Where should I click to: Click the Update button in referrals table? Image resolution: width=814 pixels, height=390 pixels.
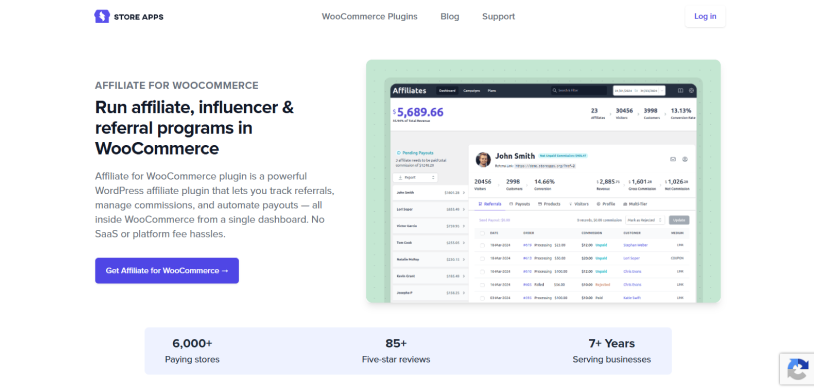tap(679, 220)
